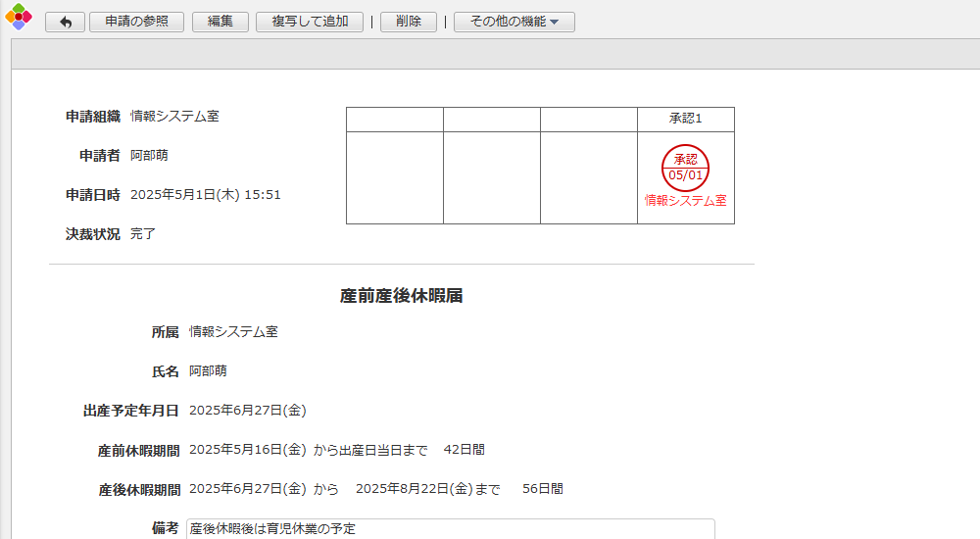Go back using the arrow button
This screenshot has width=980, height=539.
[x=65, y=22]
